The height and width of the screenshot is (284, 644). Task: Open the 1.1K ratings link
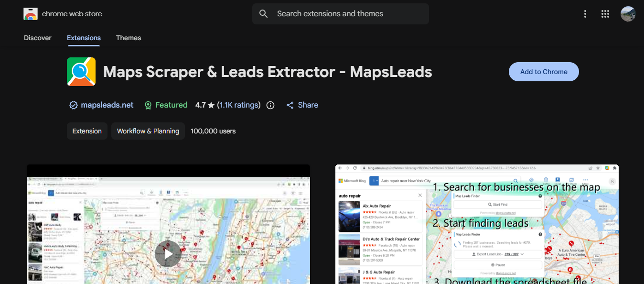click(x=240, y=105)
